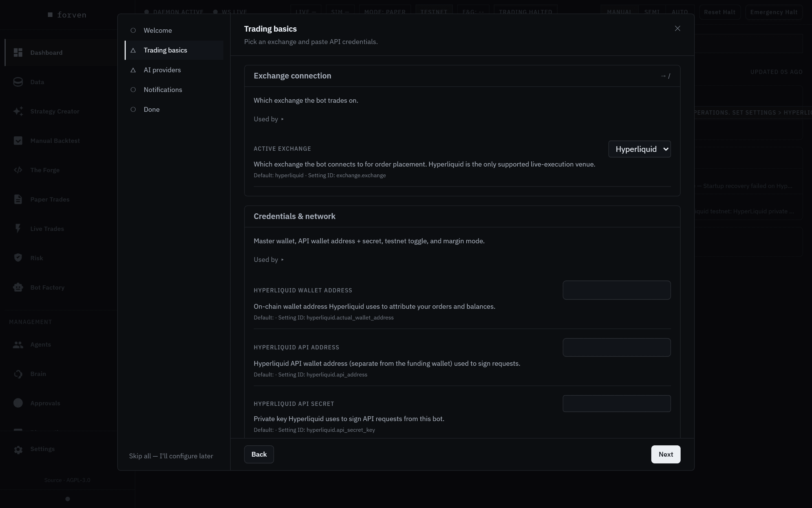812x508 pixels.
Task: Click the TESTNET status badge
Action: [434, 12]
